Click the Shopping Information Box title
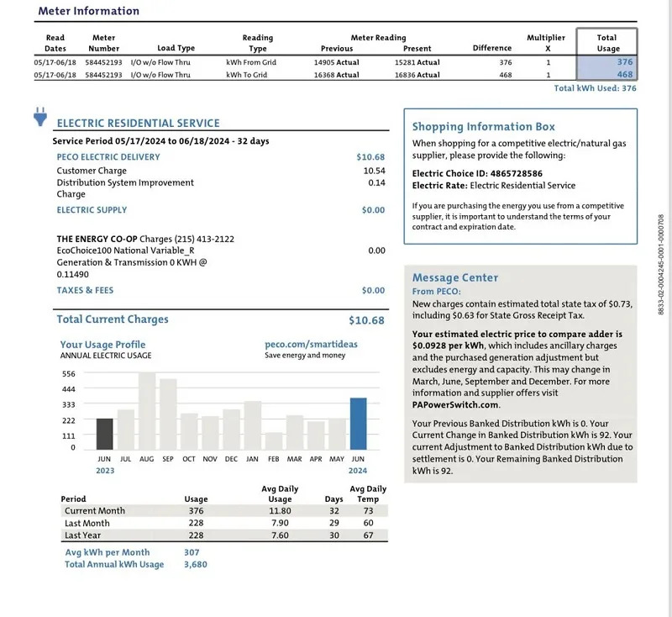The image size is (672, 617). tap(483, 127)
